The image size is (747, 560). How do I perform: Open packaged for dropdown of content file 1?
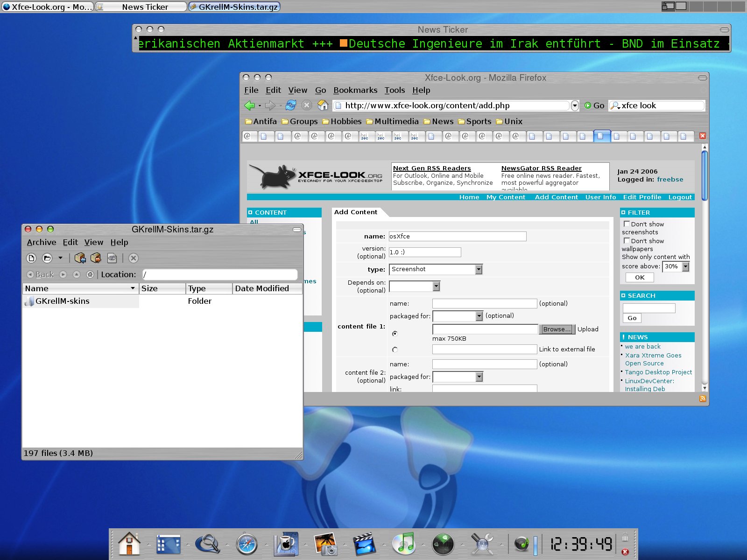tap(458, 316)
